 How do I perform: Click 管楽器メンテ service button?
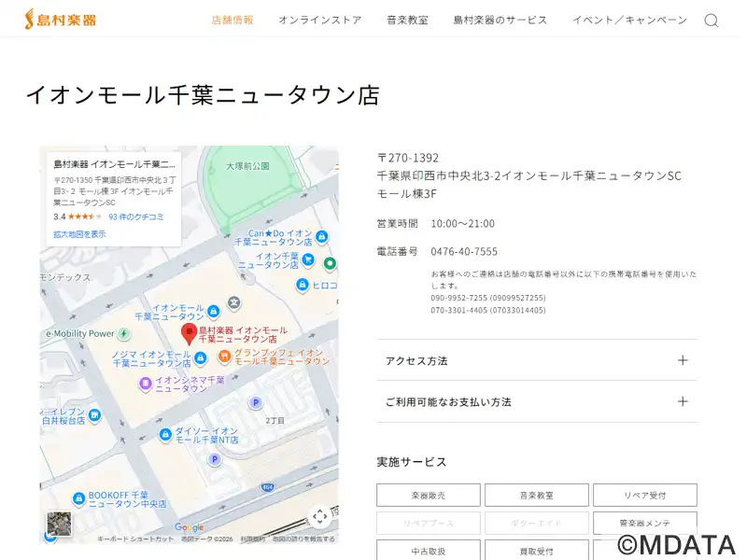pyautogui.click(x=645, y=524)
